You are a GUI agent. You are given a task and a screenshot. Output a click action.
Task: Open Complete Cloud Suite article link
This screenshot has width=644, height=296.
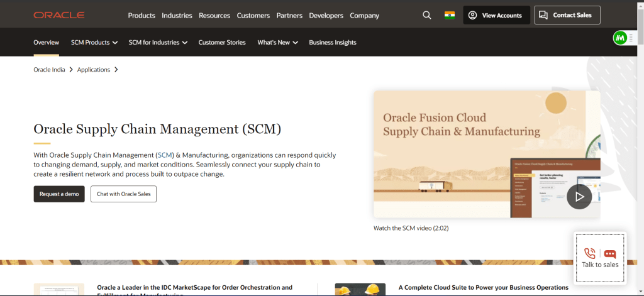(484, 287)
